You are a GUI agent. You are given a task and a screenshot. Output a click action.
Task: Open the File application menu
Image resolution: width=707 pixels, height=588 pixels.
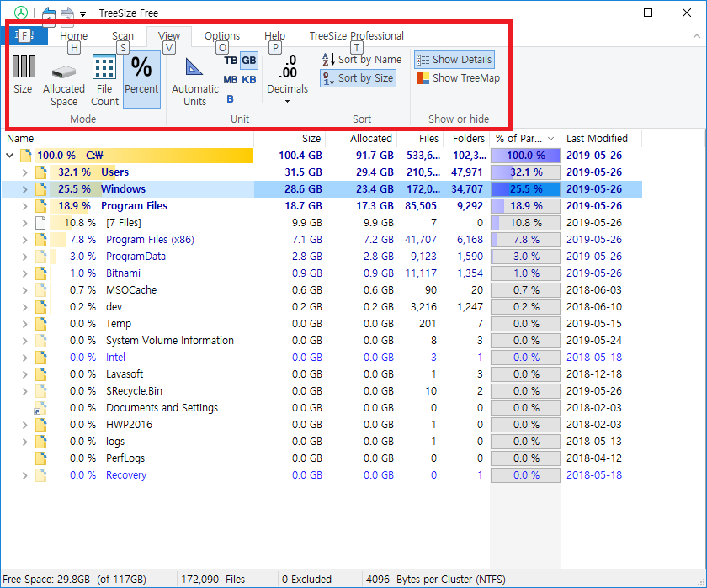pyautogui.click(x=24, y=35)
